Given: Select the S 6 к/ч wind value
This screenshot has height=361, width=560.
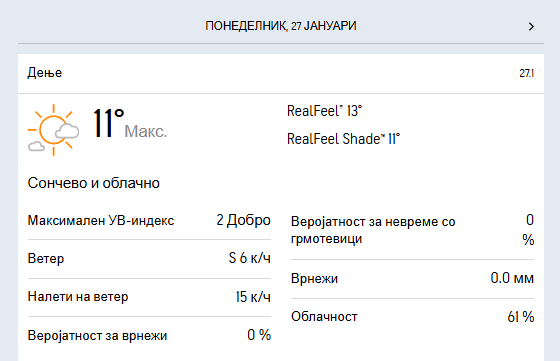Looking at the screenshot, I should [x=250, y=258].
